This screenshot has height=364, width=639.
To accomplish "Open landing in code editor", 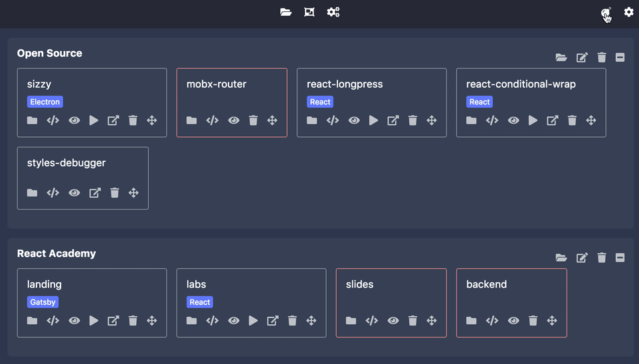I will pos(53,321).
